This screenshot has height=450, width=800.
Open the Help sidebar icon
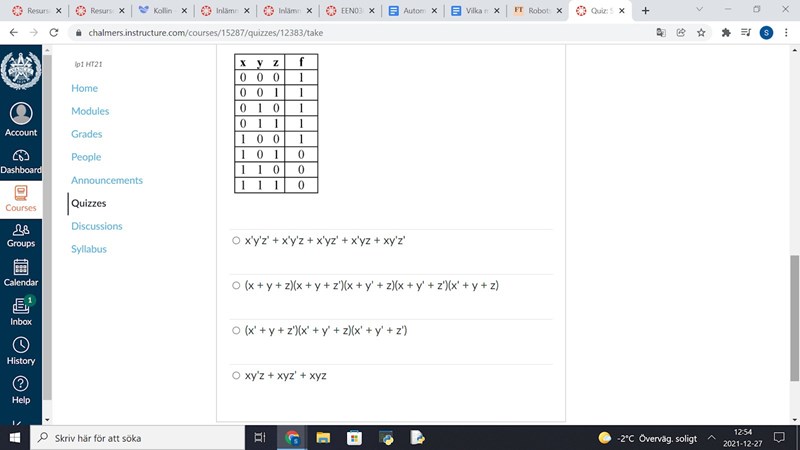pyautogui.click(x=20, y=389)
